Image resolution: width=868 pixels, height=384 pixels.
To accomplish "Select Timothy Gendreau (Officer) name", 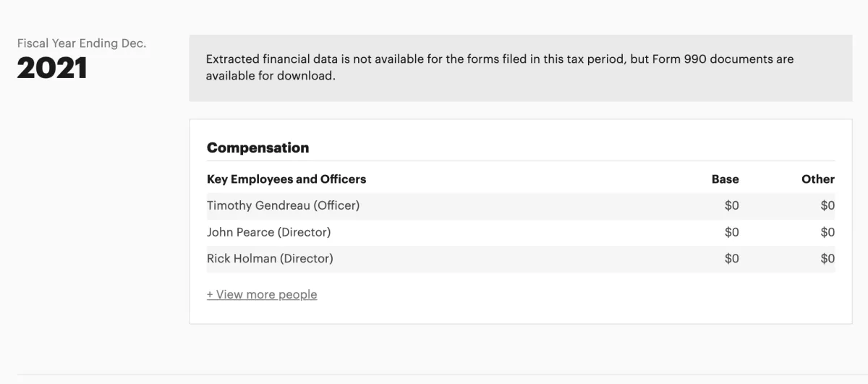I will click(283, 205).
